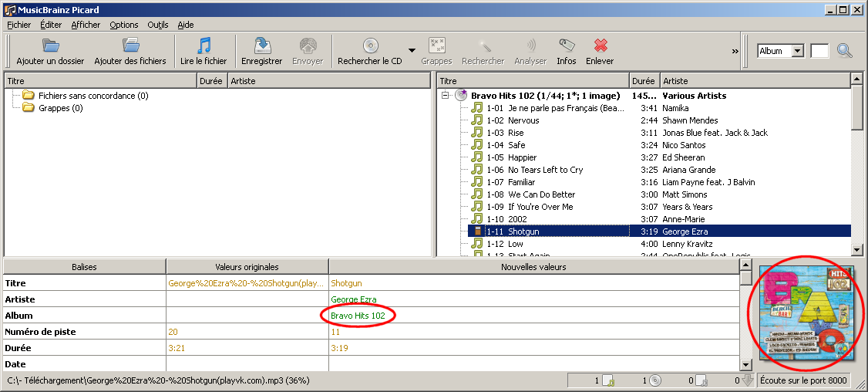The width and height of the screenshot is (868, 392).
Task: Click the note icon beside 1-02 Nervous
Action: coord(476,120)
